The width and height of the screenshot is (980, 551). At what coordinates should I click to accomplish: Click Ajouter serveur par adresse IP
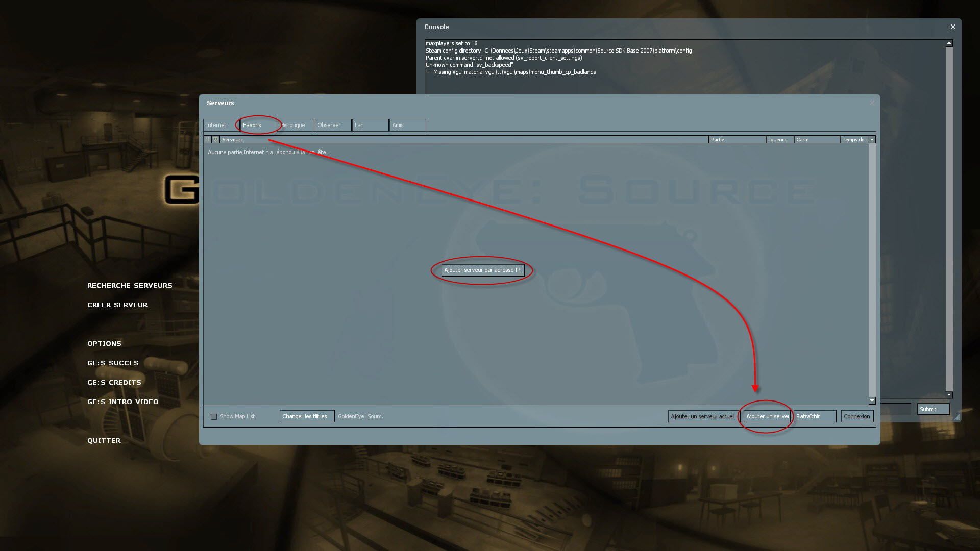(x=482, y=270)
